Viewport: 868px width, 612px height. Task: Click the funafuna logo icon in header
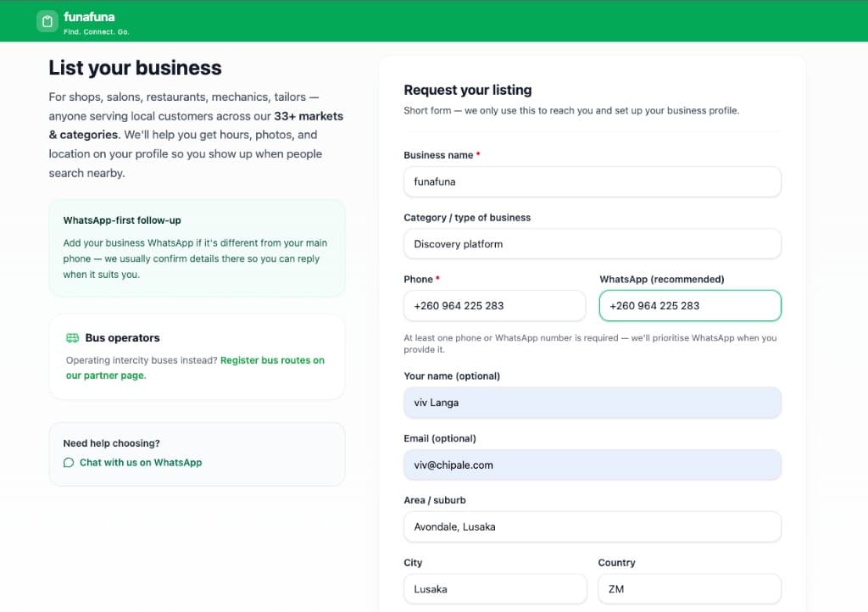(x=47, y=21)
